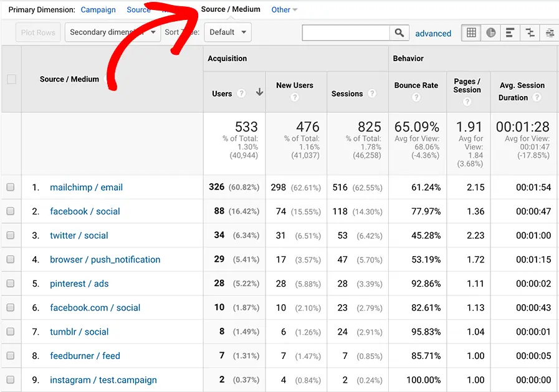Click New Users help question mark
Image resolution: width=559 pixels, height=392 pixels.
tap(295, 97)
